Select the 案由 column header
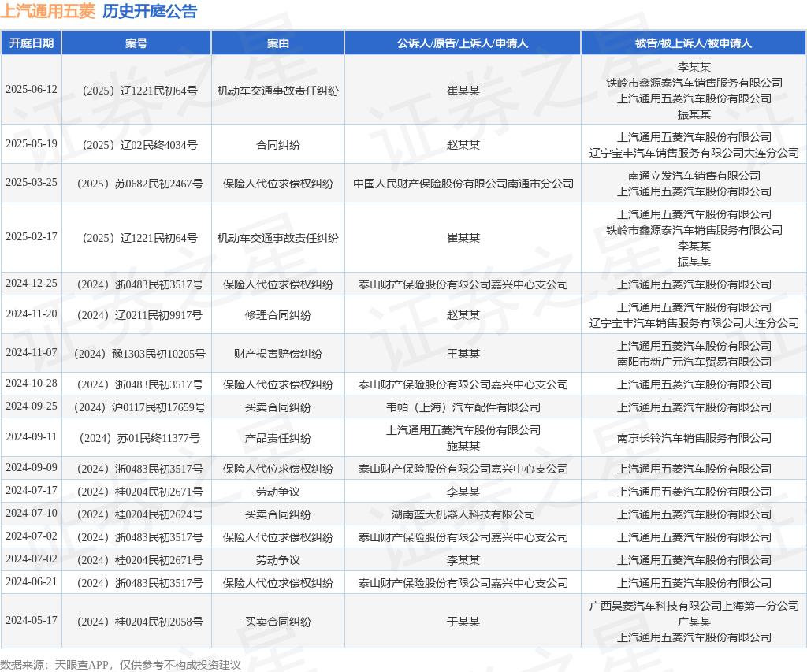Screen dimensions: 807x672 (x=278, y=43)
